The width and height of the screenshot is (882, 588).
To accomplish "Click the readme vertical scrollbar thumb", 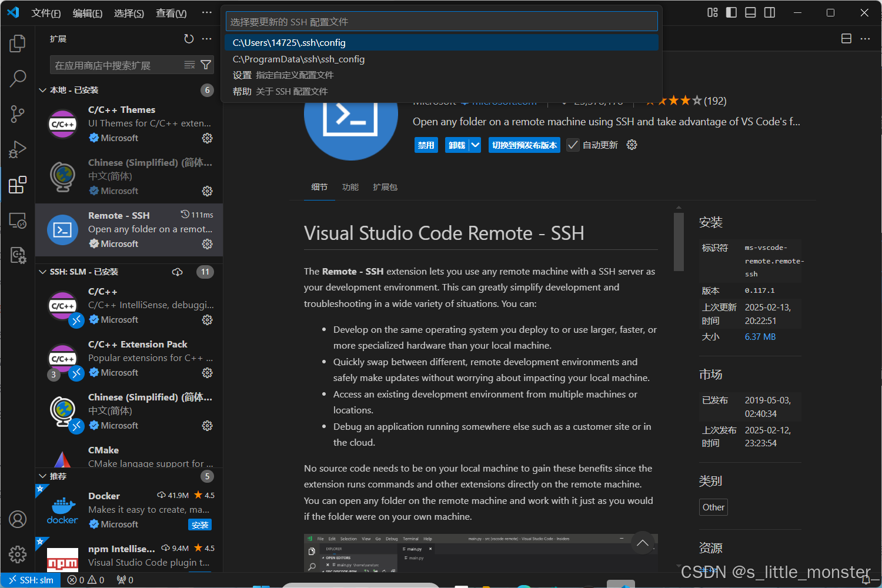I will point(679,241).
